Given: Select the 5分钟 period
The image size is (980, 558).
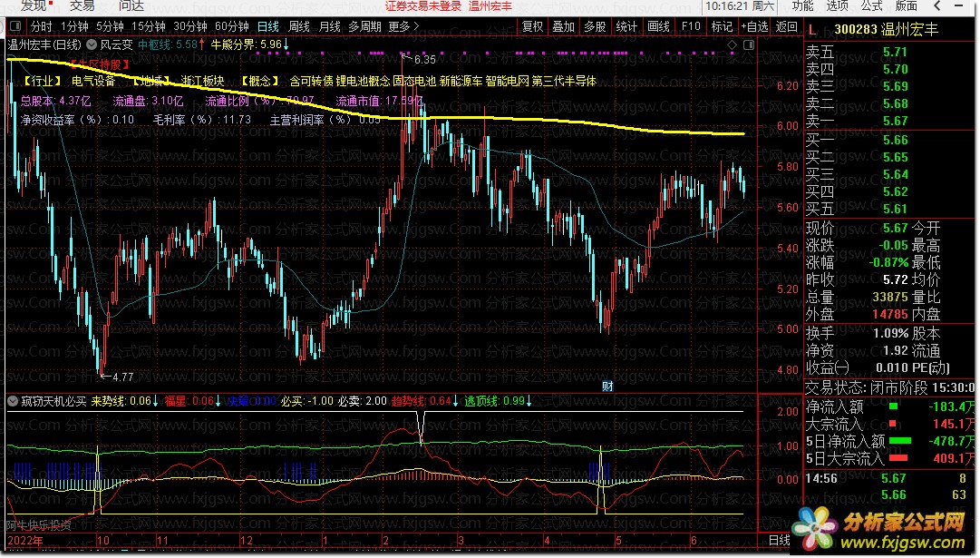Looking at the screenshot, I should tap(110, 26).
